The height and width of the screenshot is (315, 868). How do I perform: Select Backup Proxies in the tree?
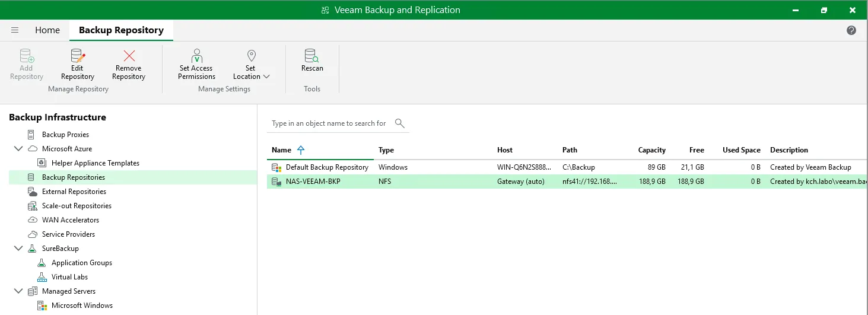65,135
